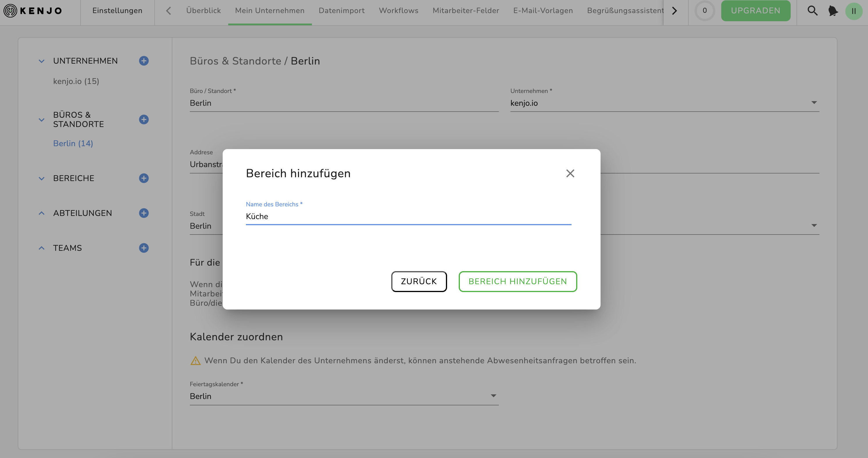
Task: Open the user avatar menu
Action: tap(853, 11)
